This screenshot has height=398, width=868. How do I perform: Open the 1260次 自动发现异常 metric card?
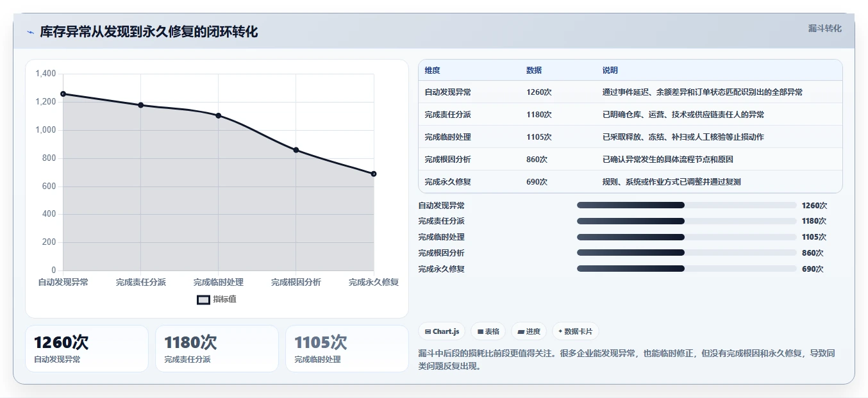point(87,349)
